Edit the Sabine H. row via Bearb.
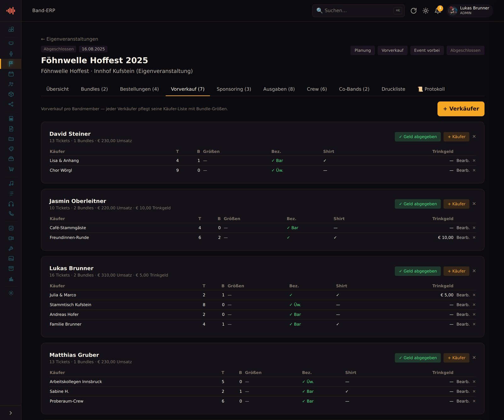 click(463, 391)
